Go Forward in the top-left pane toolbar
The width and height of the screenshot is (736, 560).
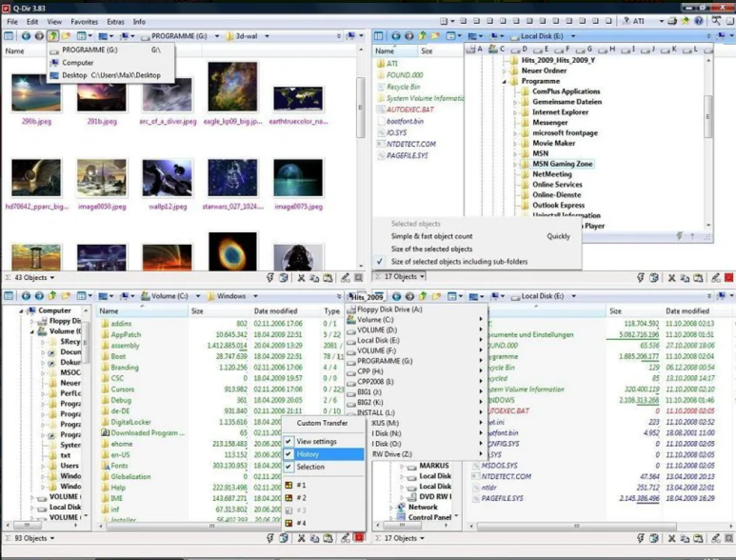click(x=39, y=35)
